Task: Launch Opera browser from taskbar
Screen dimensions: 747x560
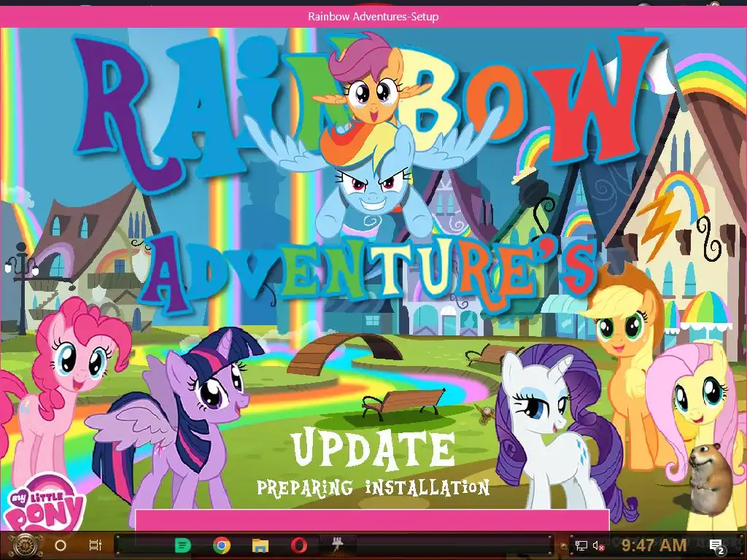Action: (x=298, y=545)
